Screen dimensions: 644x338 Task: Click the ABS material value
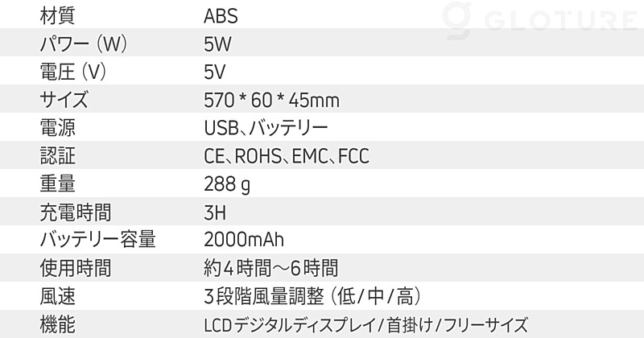click(x=221, y=16)
